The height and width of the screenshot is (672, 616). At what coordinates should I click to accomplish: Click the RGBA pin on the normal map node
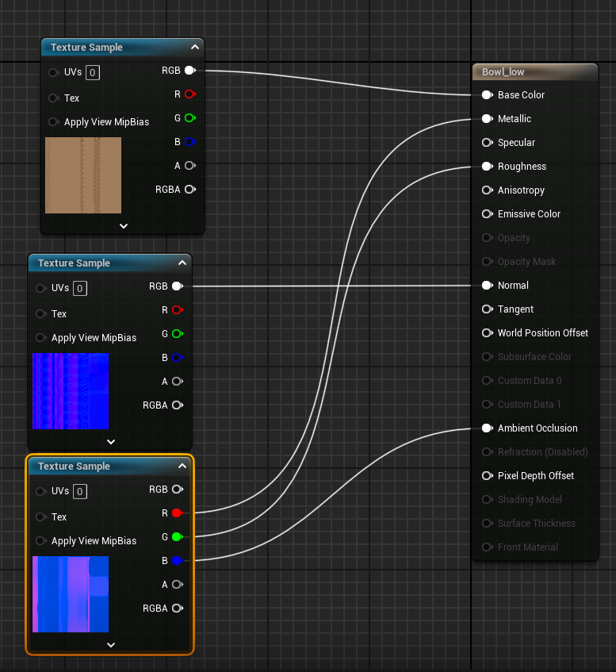(x=178, y=405)
